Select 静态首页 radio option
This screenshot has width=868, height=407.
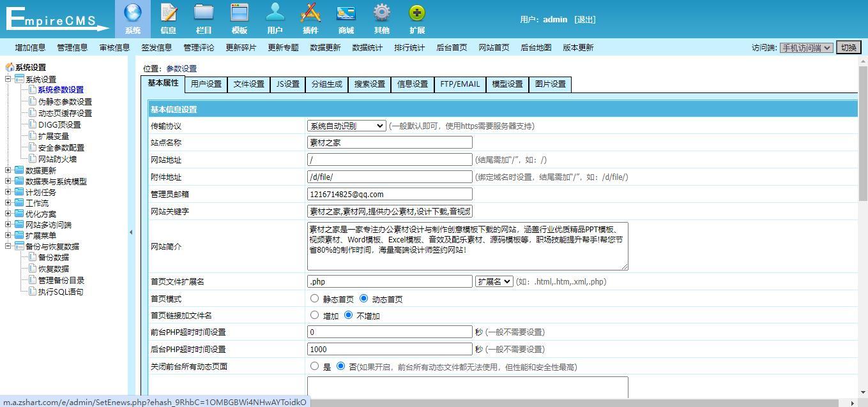pos(314,298)
